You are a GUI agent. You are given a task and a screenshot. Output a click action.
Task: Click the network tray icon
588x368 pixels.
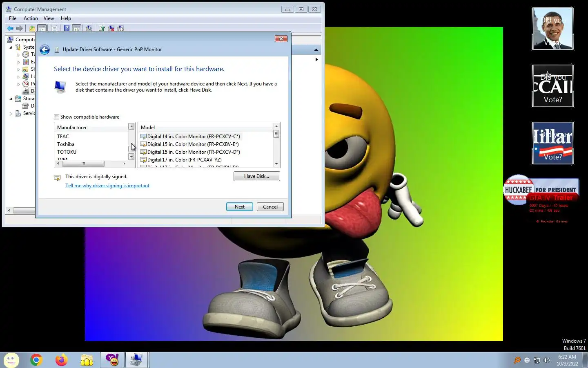[x=537, y=360]
